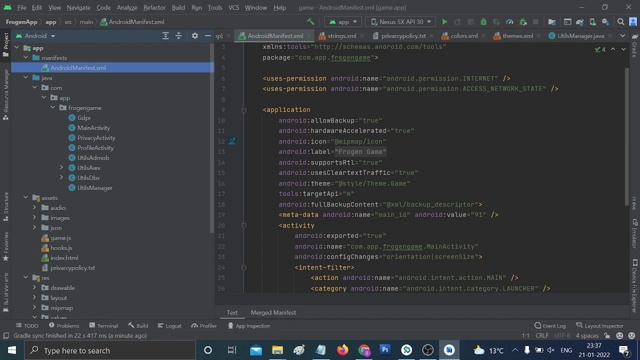The width and height of the screenshot is (640, 360).
Task: Open the App Inspection tool window
Action: coord(249,326)
